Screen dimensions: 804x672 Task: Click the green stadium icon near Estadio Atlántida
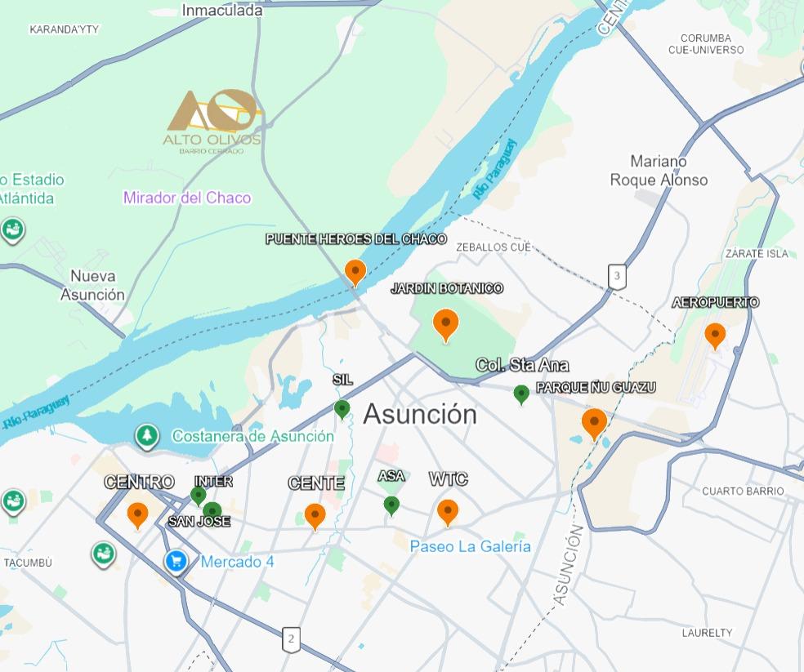pos(13,230)
